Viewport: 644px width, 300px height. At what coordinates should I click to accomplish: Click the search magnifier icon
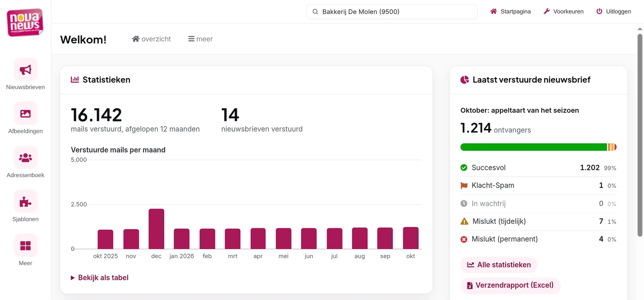(x=315, y=12)
